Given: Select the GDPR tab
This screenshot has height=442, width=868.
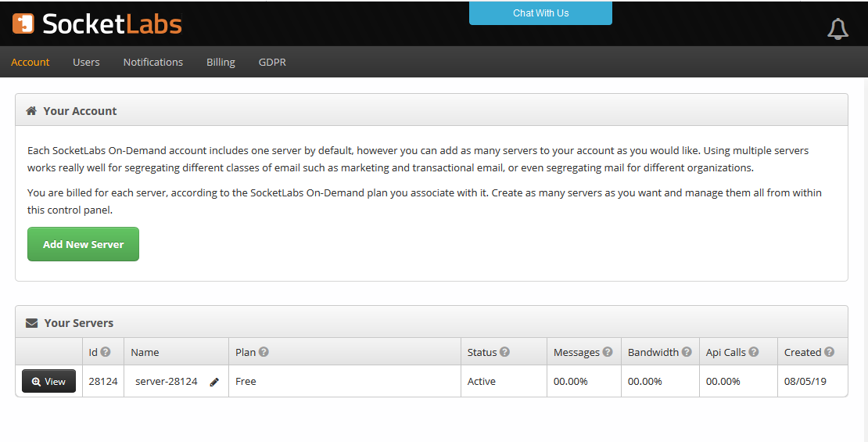Looking at the screenshot, I should [272, 62].
